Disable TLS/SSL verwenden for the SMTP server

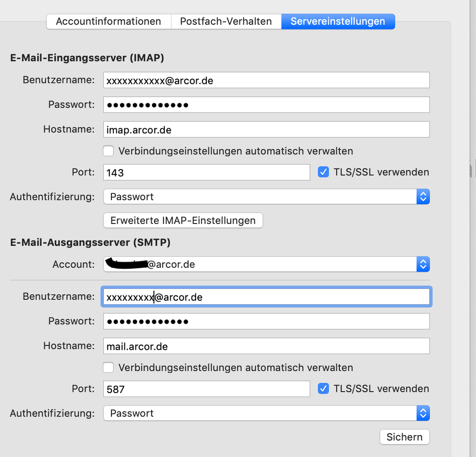click(324, 388)
